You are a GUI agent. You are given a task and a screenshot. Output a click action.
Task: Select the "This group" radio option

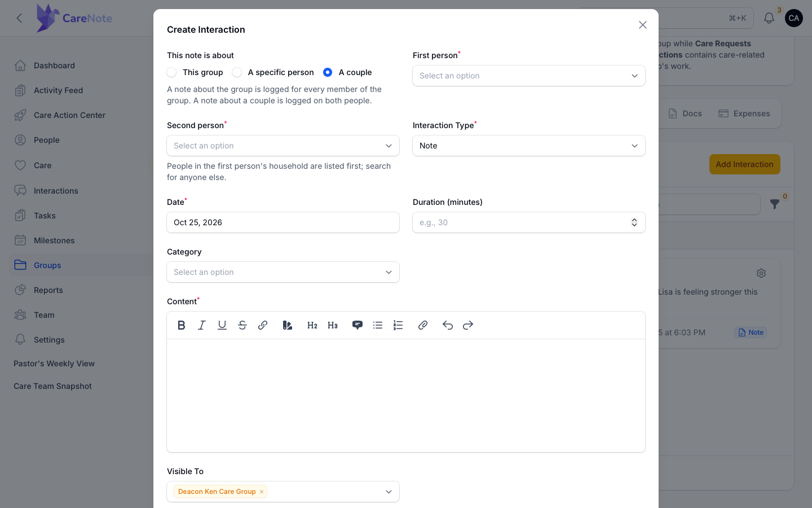[x=172, y=72]
